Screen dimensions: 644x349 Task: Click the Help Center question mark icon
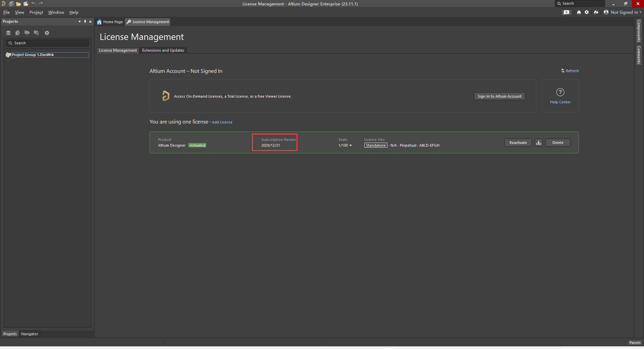[560, 92]
